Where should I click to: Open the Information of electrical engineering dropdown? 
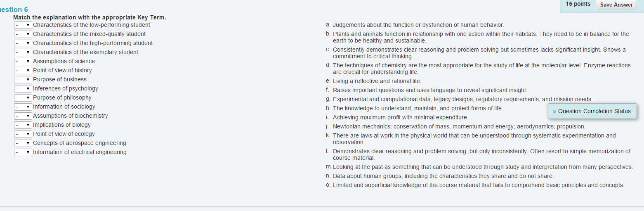23,152
